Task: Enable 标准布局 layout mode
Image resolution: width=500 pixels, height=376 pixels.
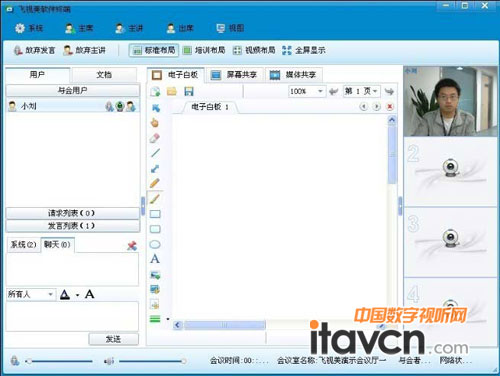Action: click(x=154, y=50)
